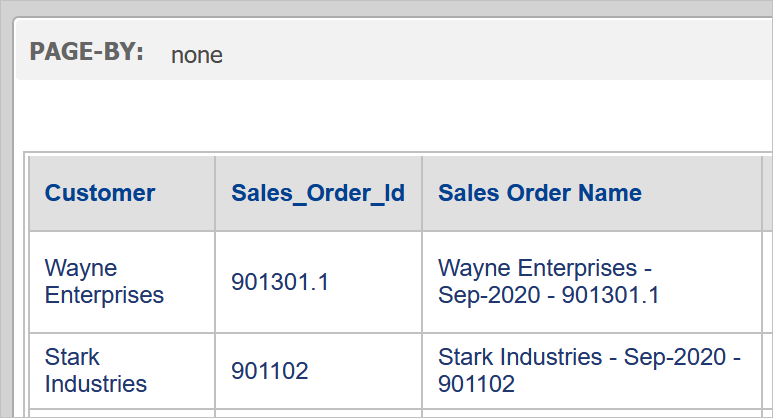This screenshot has height=418, width=773.
Task: Select the Stark Industries - Sep-2020 - 901102 order name
Action: click(592, 371)
